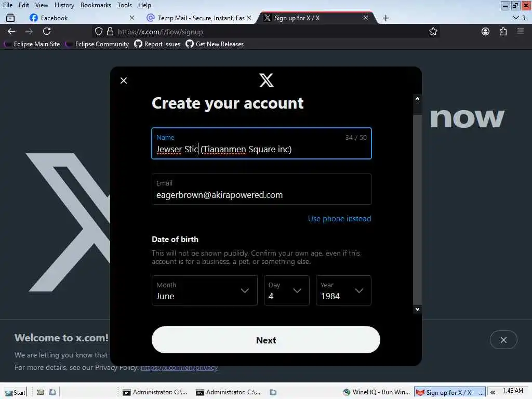Close the Temp Mail tab
532x399 pixels.
249,18
